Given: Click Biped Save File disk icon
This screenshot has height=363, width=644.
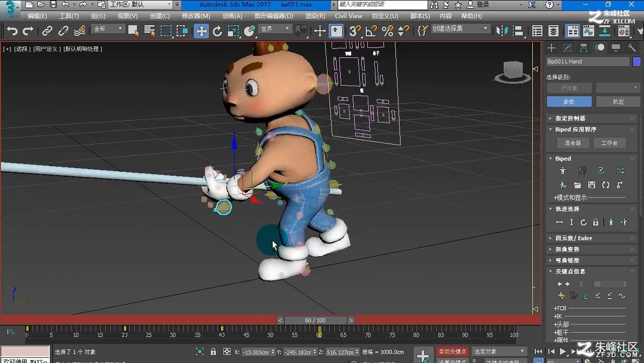Looking at the screenshot, I should click(592, 185).
